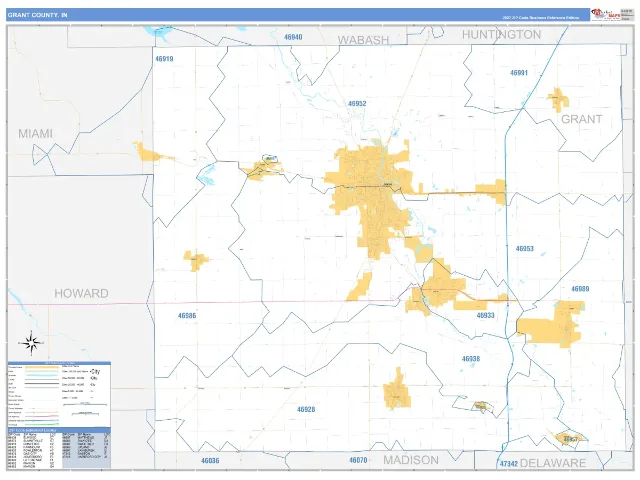Image resolution: width=640 pixels, height=480 pixels.
Task: Select the MADISON county label
Action: click(411, 460)
